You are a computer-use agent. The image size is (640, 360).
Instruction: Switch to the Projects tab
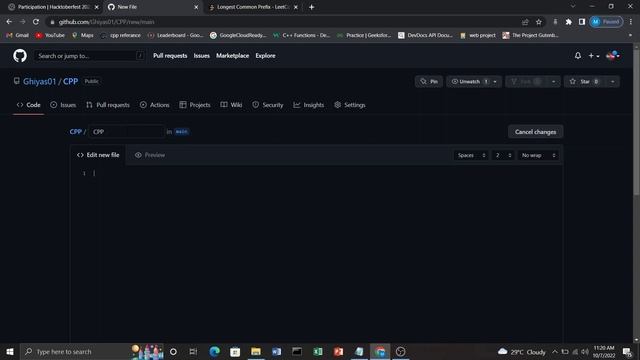click(195, 105)
